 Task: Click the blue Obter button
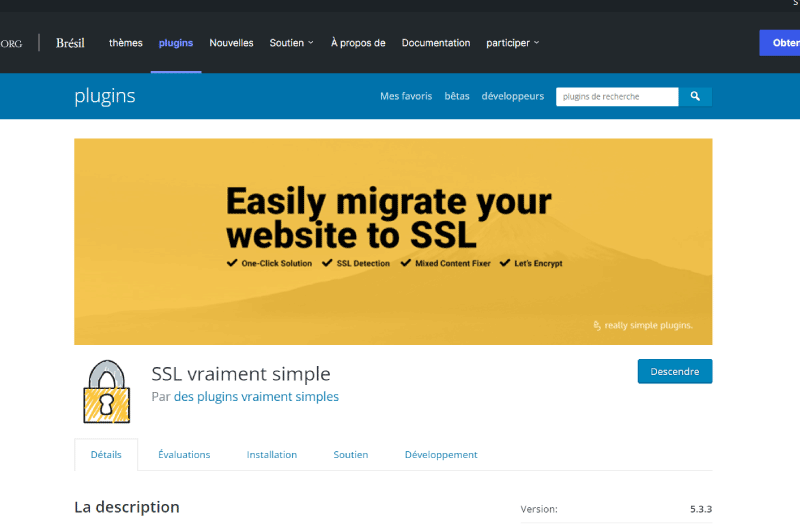click(780, 43)
